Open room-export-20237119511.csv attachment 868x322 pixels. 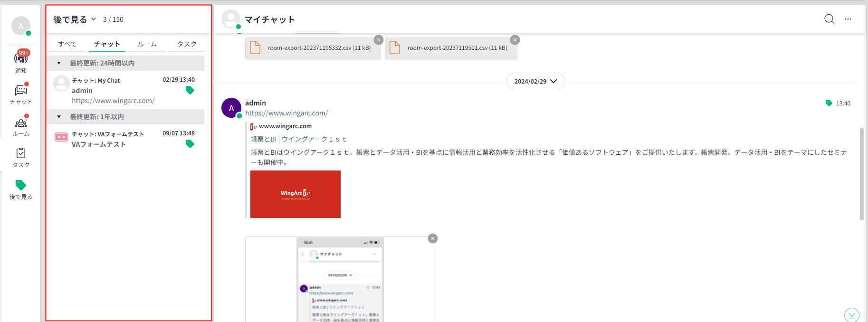click(451, 48)
